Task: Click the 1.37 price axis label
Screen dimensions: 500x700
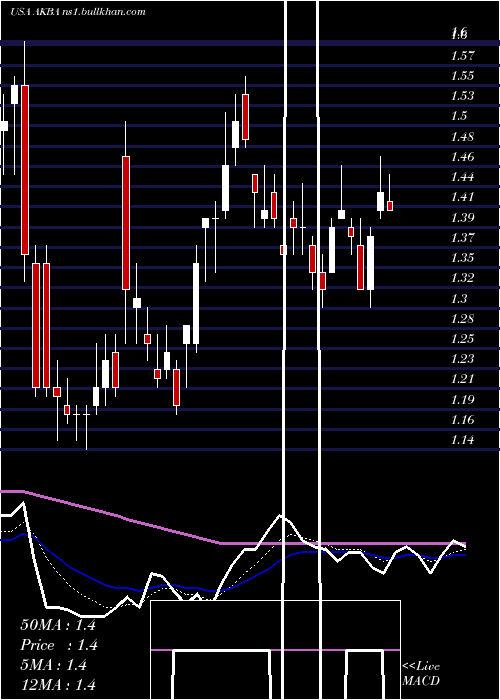Action: [x=462, y=238]
